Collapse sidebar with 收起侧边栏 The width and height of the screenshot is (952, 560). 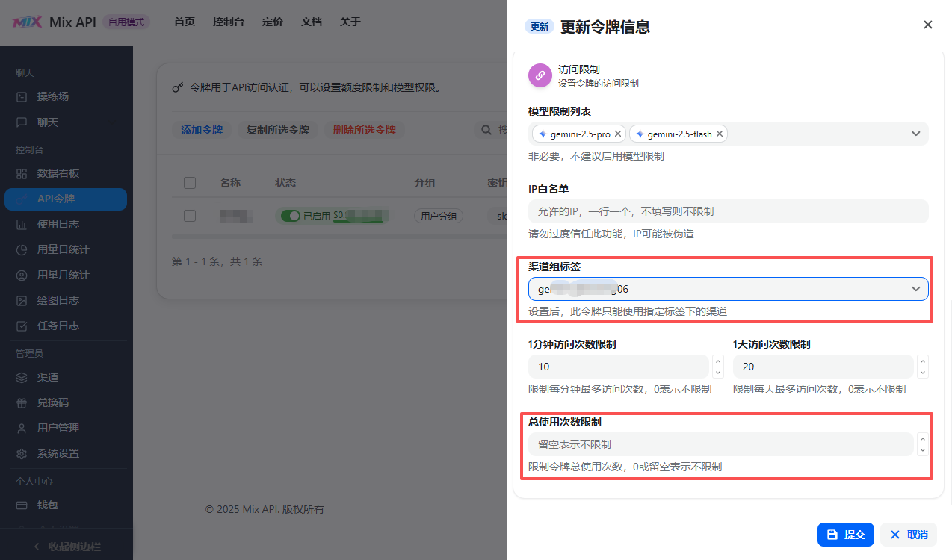(66, 547)
